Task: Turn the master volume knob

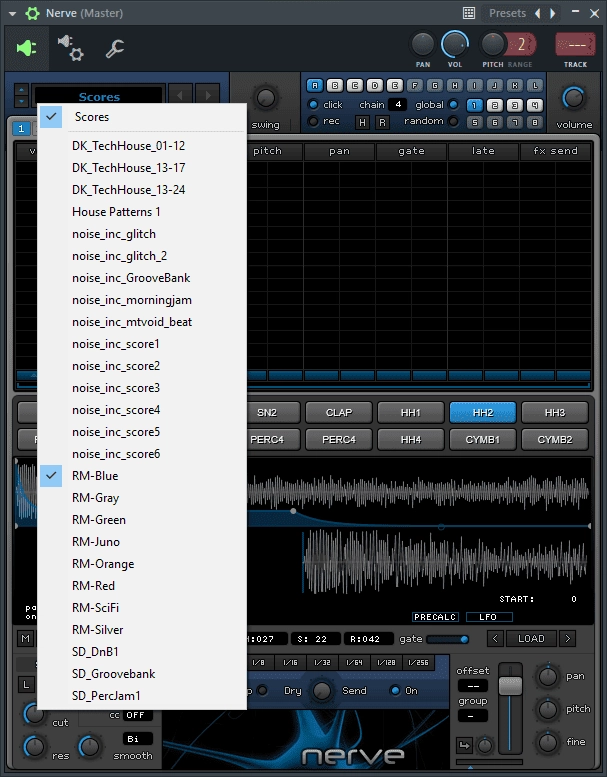Action: [x=573, y=98]
